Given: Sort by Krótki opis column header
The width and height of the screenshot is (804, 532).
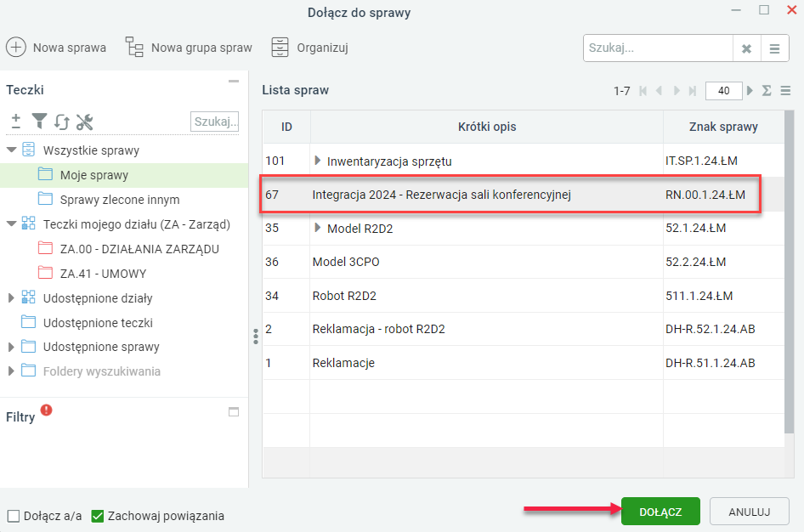Looking at the screenshot, I should point(487,127).
